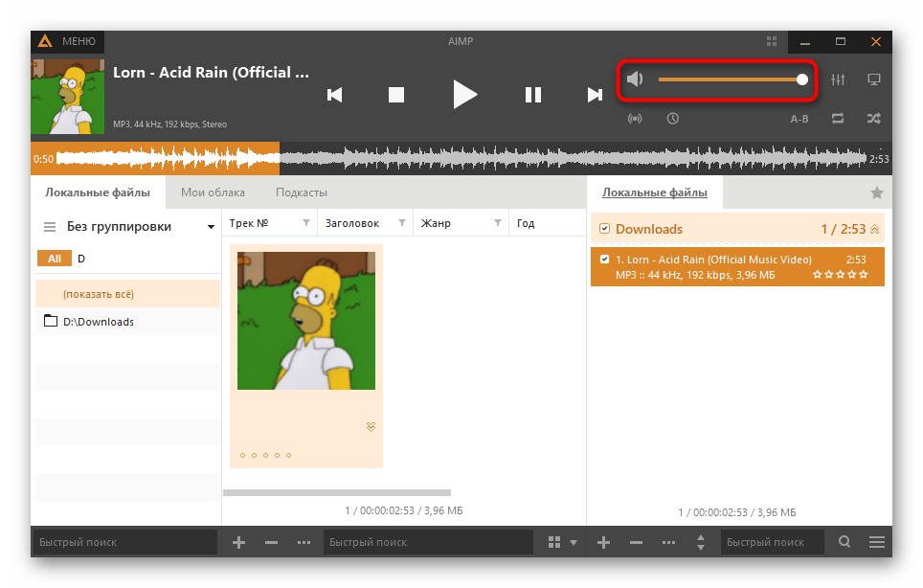Viewport: 923px width, 588px height.
Task: Open the playlist more options dots
Action: pos(668,542)
